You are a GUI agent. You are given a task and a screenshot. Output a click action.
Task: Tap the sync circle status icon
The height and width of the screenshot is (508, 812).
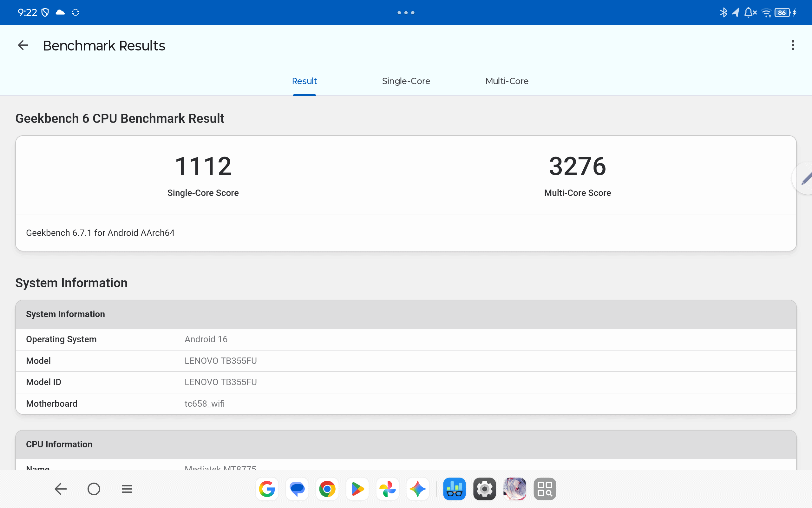point(75,12)
